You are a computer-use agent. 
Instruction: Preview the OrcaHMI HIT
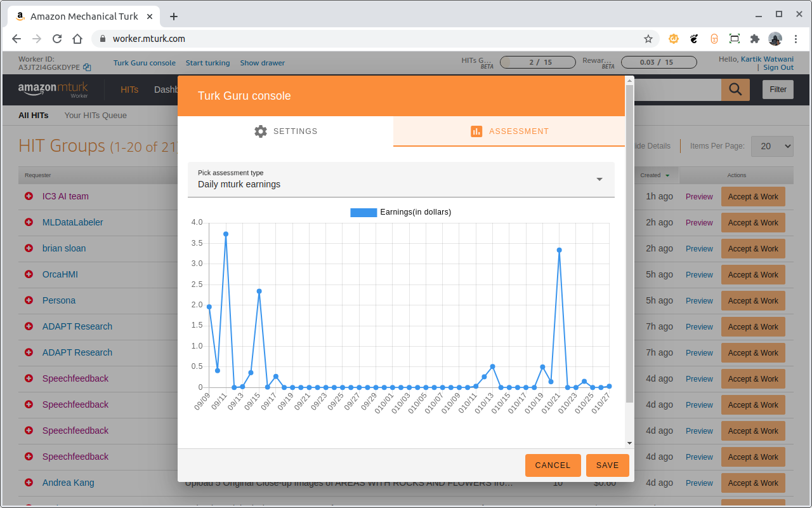point(699,275)
